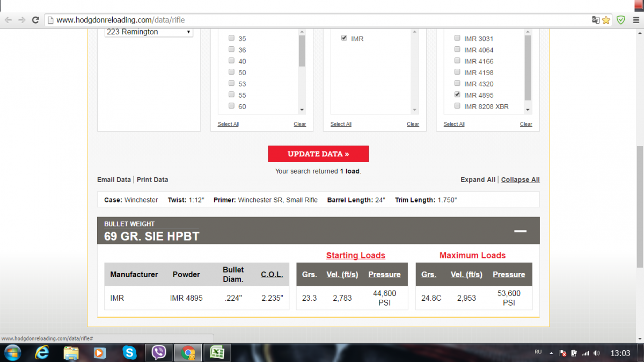Click the Print Data link
Screen dimensions: 644x362
tap(152, 179)
